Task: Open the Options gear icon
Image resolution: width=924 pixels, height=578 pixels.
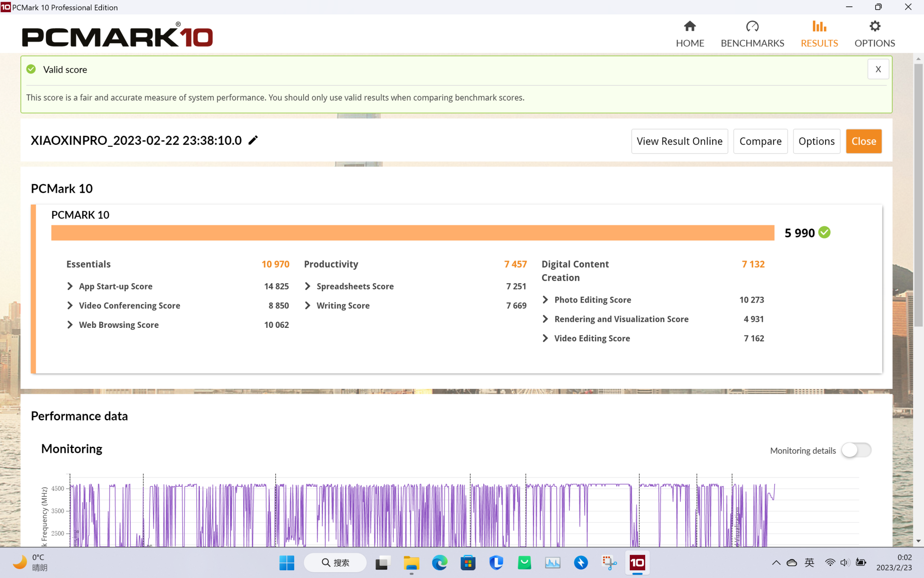Action: [x=874, y=27]
